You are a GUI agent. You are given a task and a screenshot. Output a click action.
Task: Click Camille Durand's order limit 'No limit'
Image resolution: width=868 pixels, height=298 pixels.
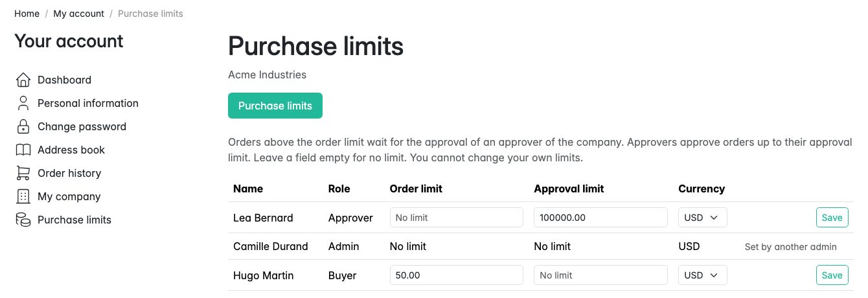[x=408, y=247]
